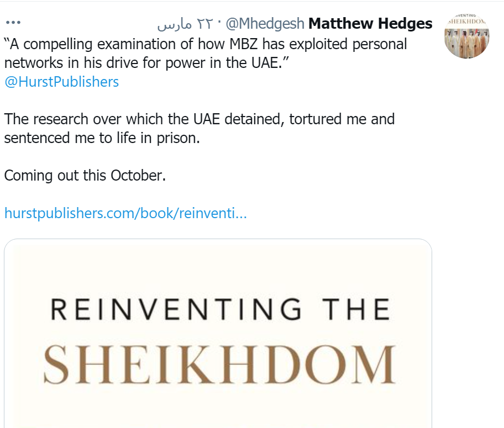The width and height of the screenshot is (504, 428).
Task: Open the hurstpublishers.com book link
Action: tap(125, 213)
